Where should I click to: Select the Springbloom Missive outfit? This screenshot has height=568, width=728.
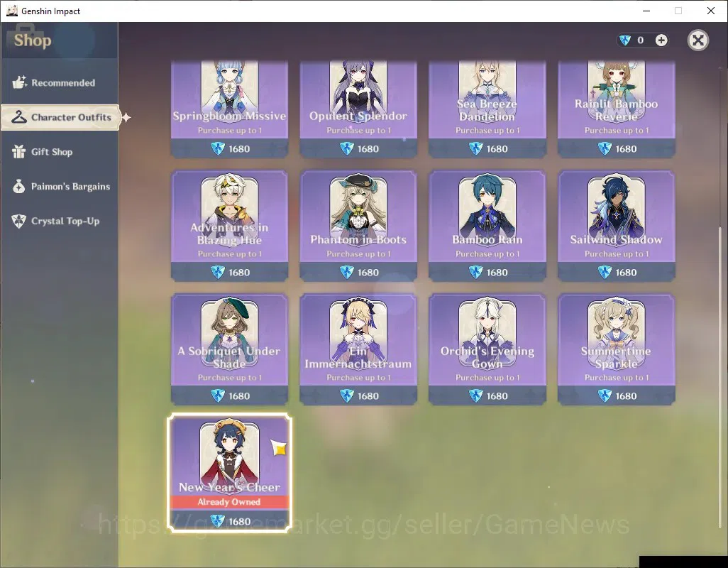pos(229,109)
